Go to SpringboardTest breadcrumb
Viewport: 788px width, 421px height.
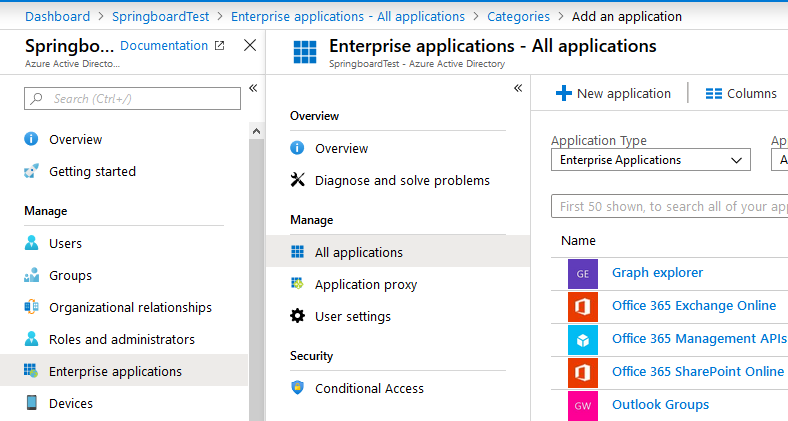[x=160, y=17]
